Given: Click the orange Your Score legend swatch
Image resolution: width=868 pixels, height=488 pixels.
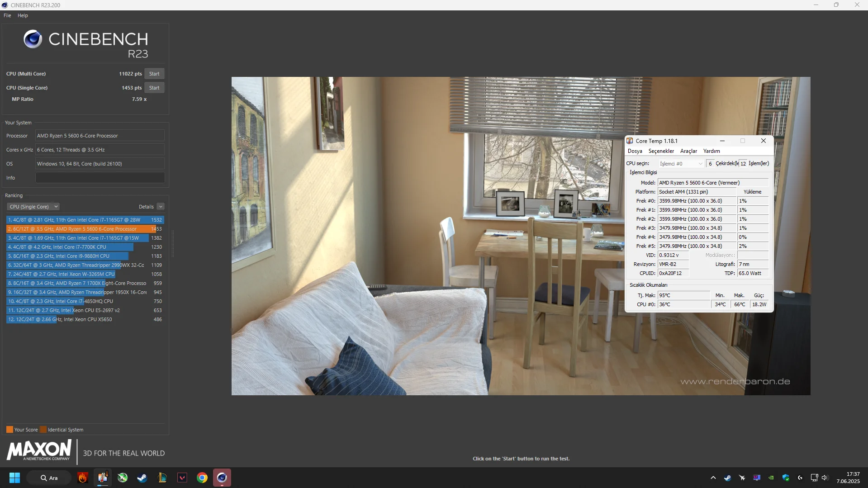Looking at the screenshot, I should pyautogui.click(x=9, y=430).
